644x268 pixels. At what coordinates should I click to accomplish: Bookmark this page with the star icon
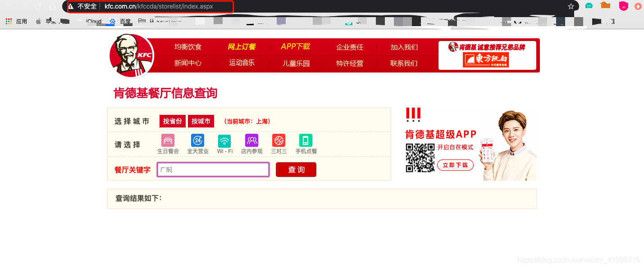click(571, 6)
